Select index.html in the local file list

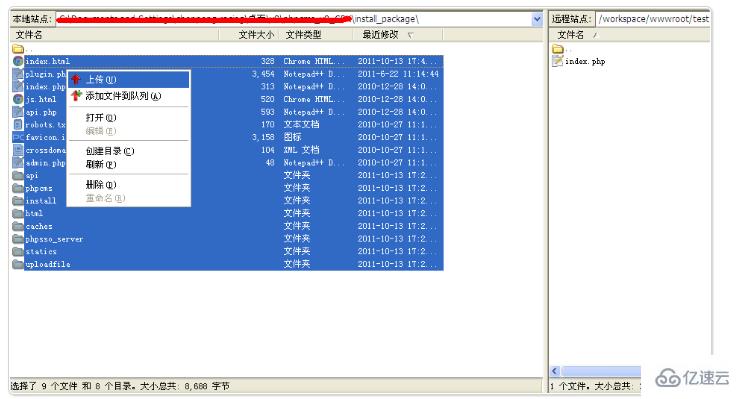47,61
